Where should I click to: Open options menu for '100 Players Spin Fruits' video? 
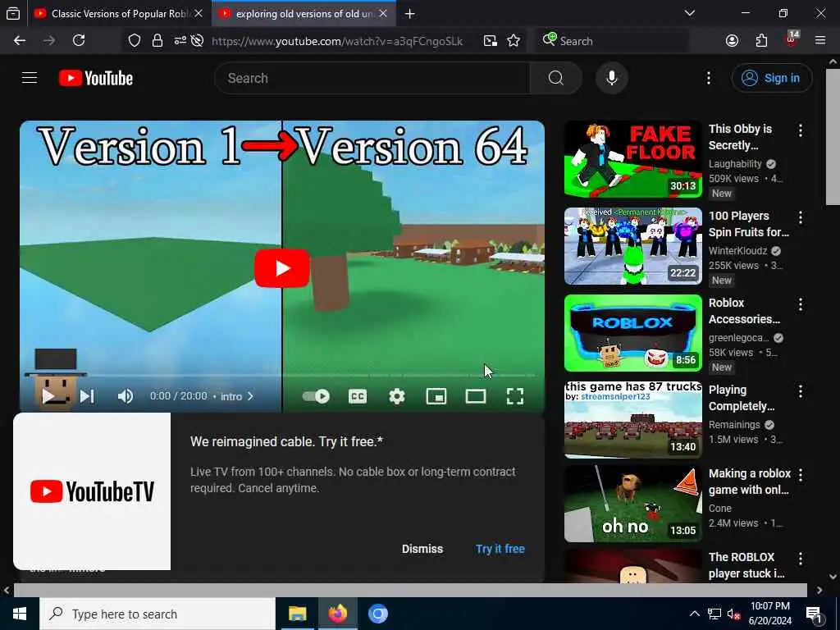(x=801, y=217)
